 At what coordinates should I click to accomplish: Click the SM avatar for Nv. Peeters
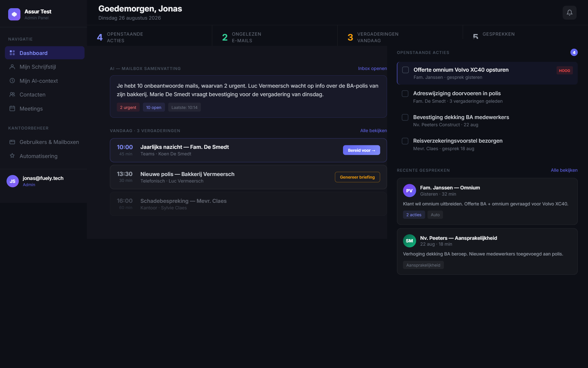click(x=409, y=241)
